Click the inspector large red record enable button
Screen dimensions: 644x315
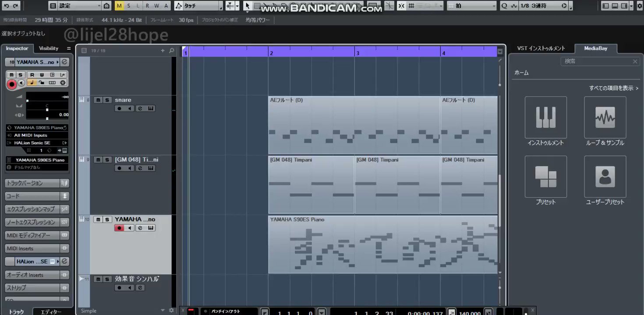[12, 84]
